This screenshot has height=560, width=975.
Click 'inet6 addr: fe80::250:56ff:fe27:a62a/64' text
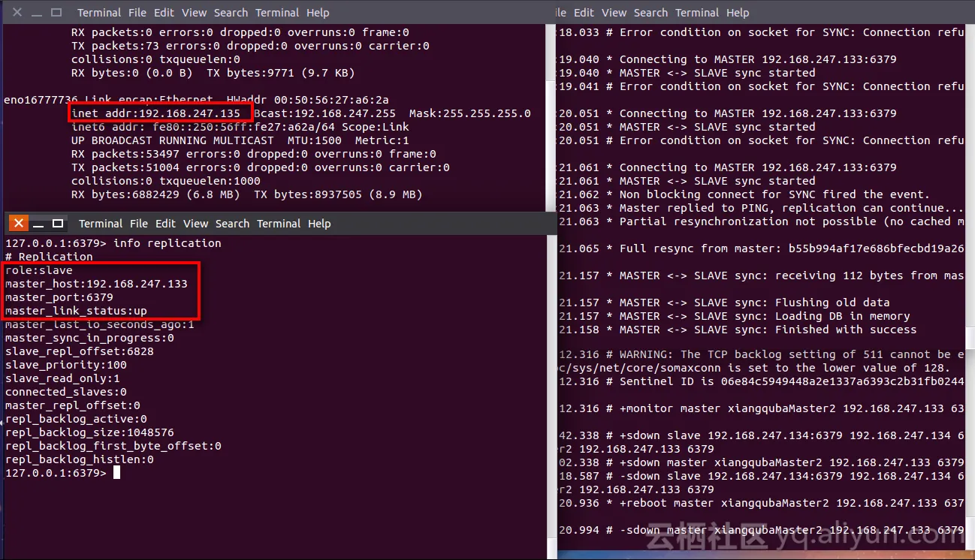point(204,127)
